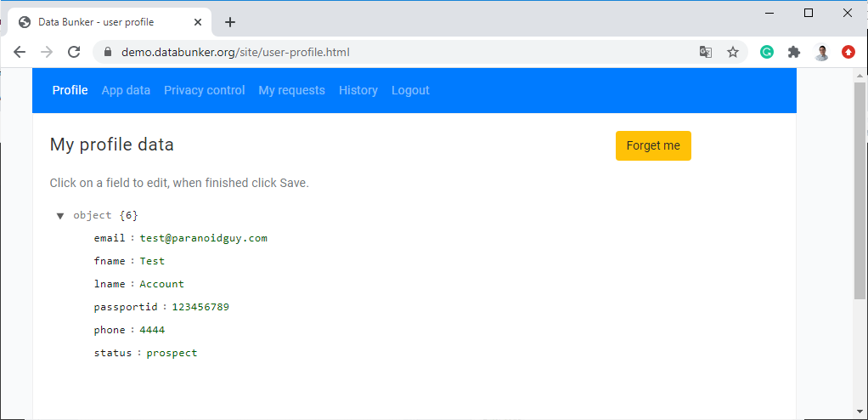Viewport: 868px width, 420px height.
Task: Close the Chrome window
Action: [x=847, y=14]
